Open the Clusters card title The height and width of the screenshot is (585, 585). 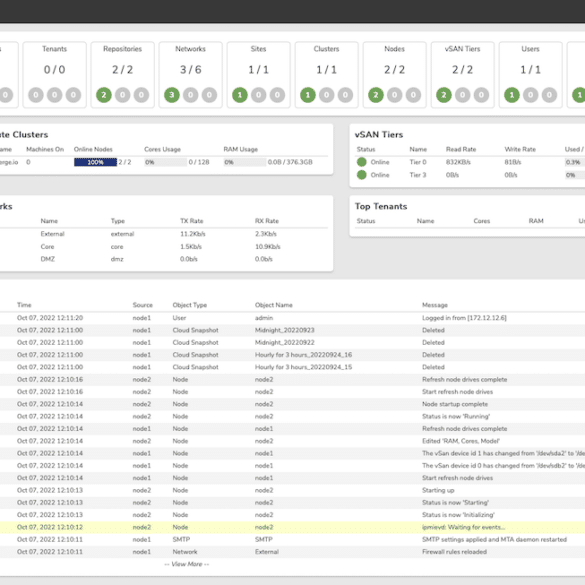pos(326,49)
